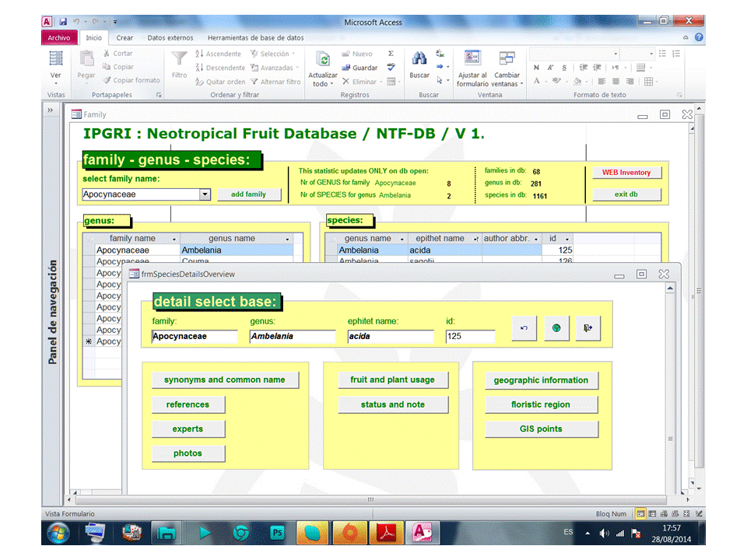Click the exit door button in detail form
The width and height of the screenshot is (747, 560).
(x=588, y=328)
